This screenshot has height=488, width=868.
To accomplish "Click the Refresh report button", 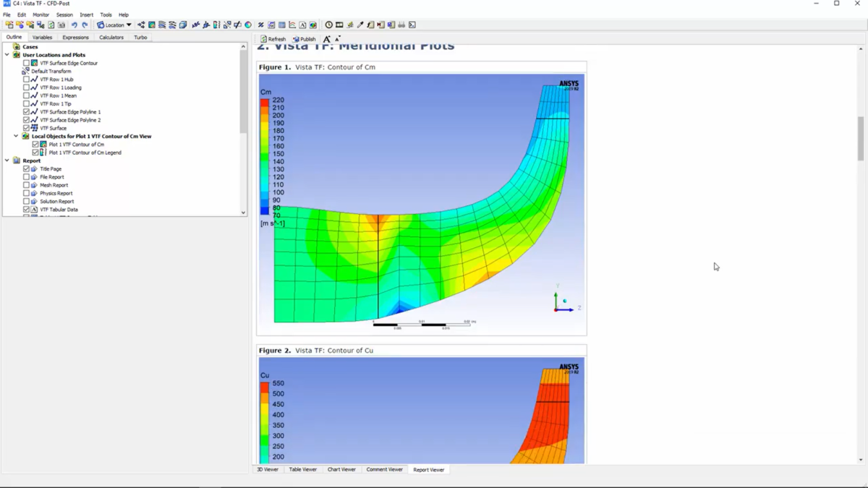I will (273, 39).
